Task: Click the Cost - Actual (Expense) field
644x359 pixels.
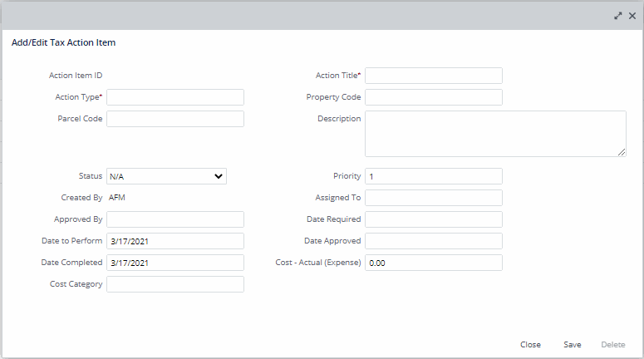Action: pos(433,263)
